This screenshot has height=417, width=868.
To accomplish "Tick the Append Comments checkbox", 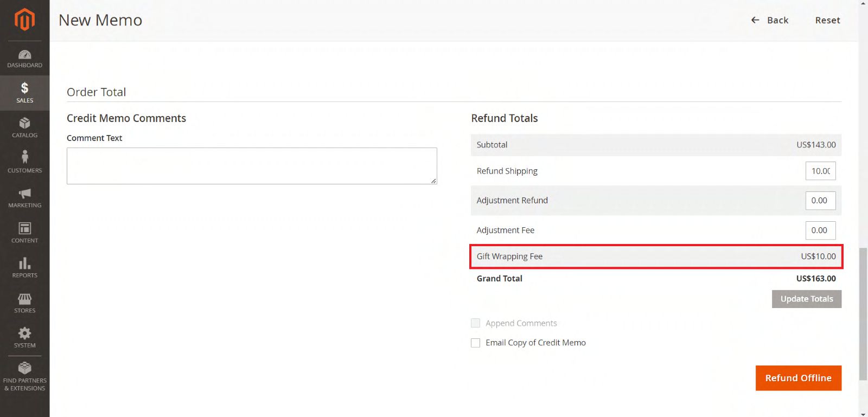I will pos(476,323).
